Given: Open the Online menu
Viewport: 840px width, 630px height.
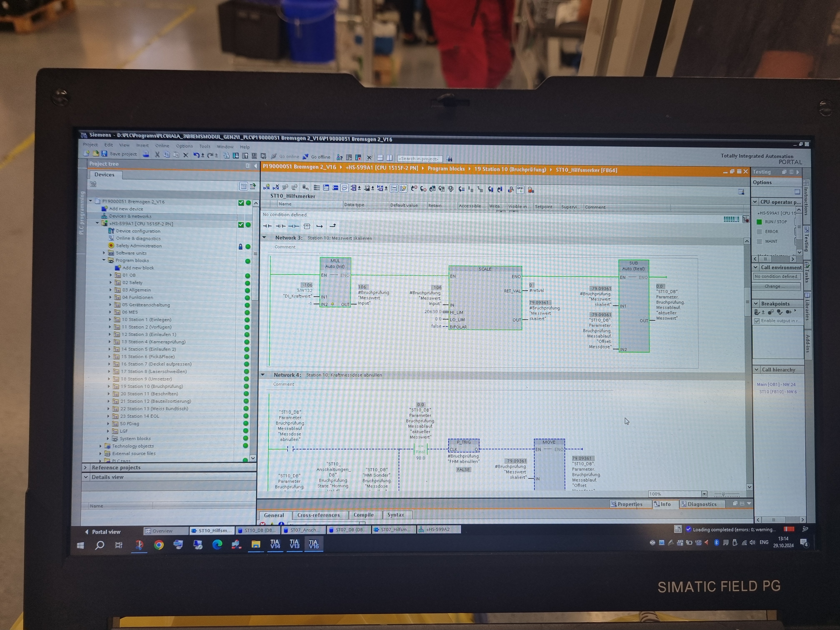Looking at the screenshot, I should click(x=162, y=145).
